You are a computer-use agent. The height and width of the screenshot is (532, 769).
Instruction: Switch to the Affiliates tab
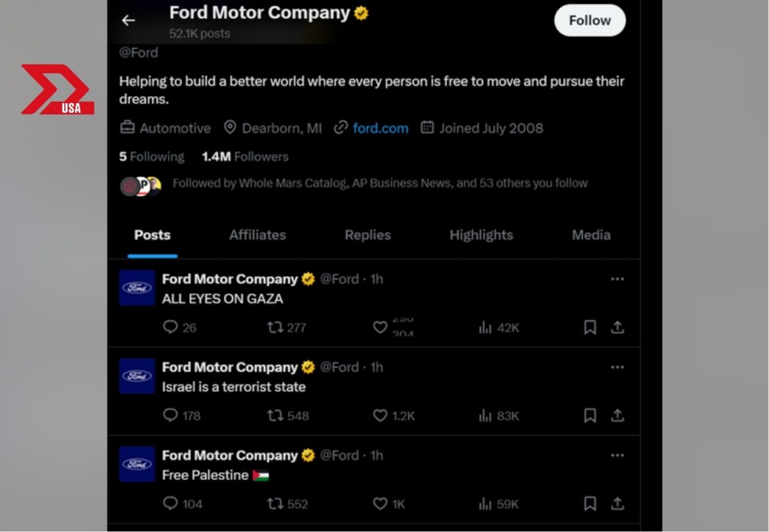pos(257,235)
